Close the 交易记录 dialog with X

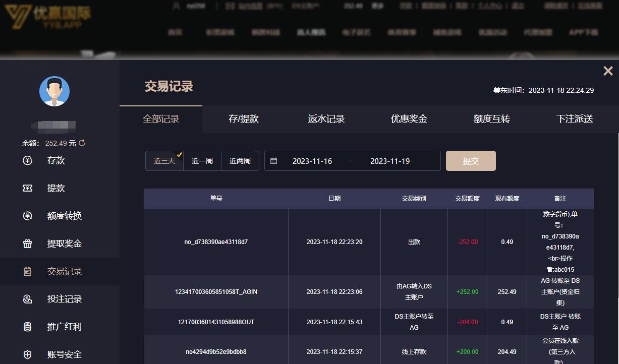pyautogui.click(x=608, y=71)
